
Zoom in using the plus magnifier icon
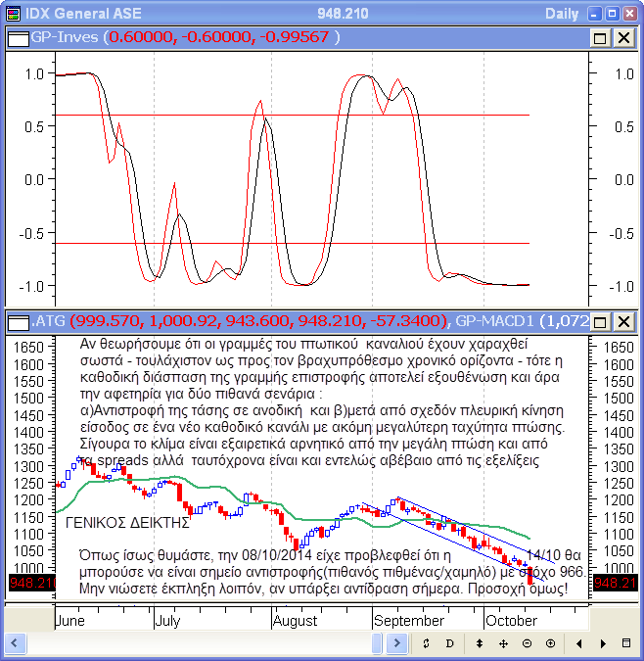[550, 642]
